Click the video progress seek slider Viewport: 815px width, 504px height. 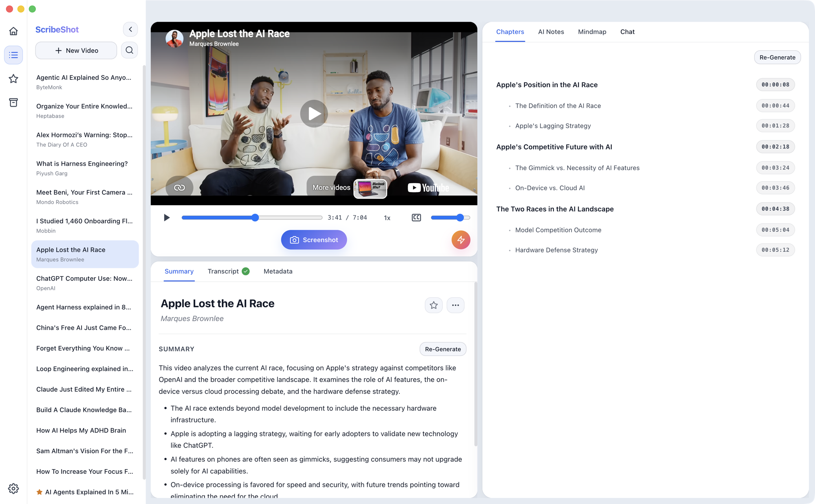[x=252, y=218]
